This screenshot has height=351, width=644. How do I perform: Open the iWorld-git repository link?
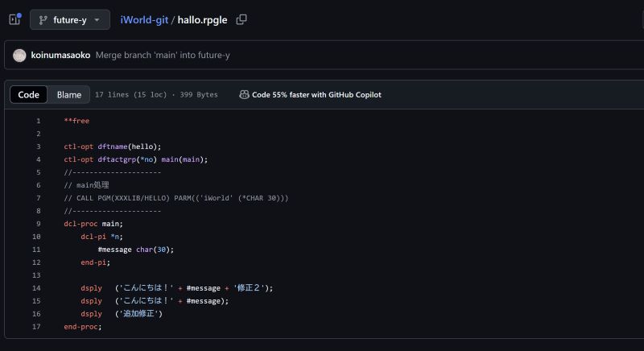[x=144, y=19]
